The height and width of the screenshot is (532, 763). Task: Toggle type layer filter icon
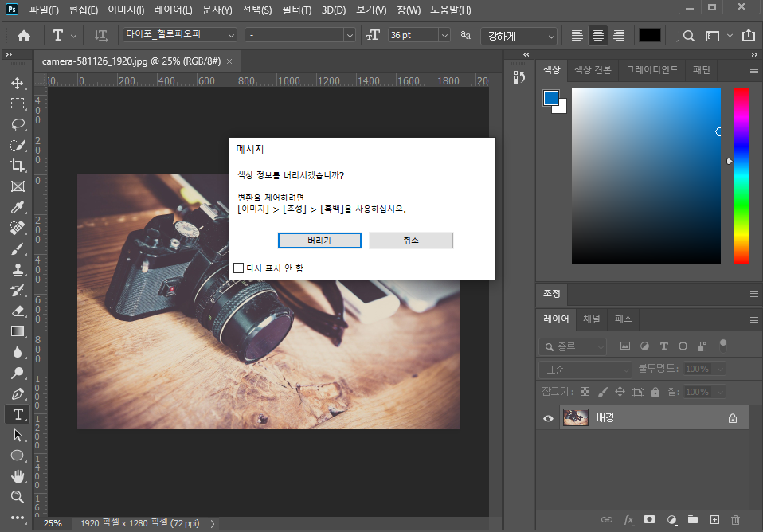coord(663,346)
